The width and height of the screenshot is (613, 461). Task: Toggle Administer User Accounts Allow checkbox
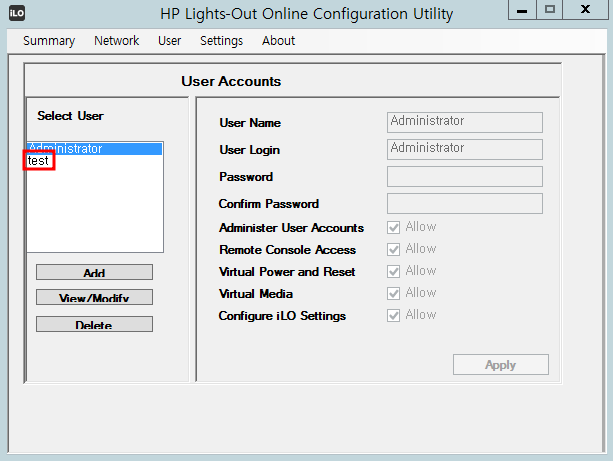coord(394,227)
